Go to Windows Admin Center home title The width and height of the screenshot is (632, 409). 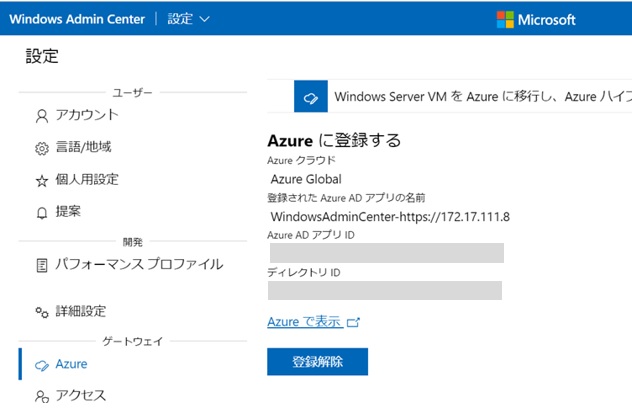point(76,19)
